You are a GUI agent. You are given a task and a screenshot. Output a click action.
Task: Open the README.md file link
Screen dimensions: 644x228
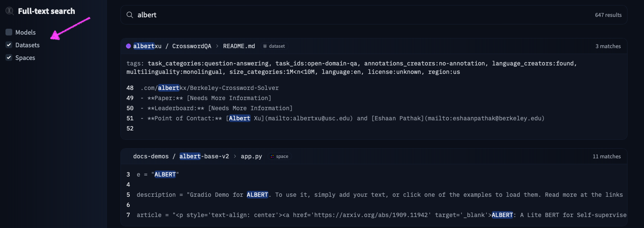(239, 46)
